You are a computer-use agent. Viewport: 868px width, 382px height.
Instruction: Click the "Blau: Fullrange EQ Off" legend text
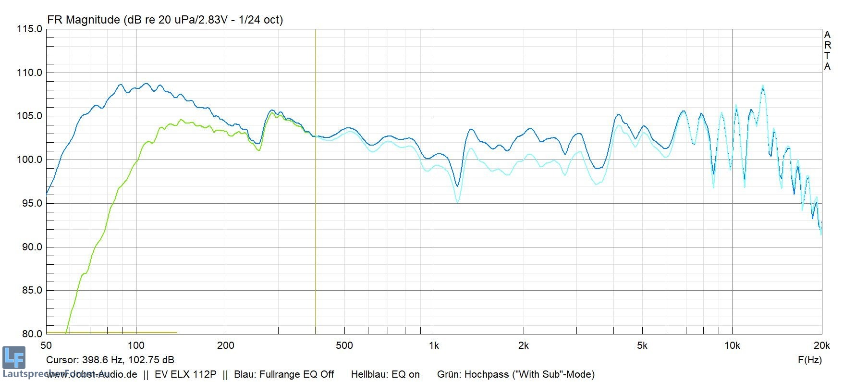pyautogui.click(x=284, y=374)
